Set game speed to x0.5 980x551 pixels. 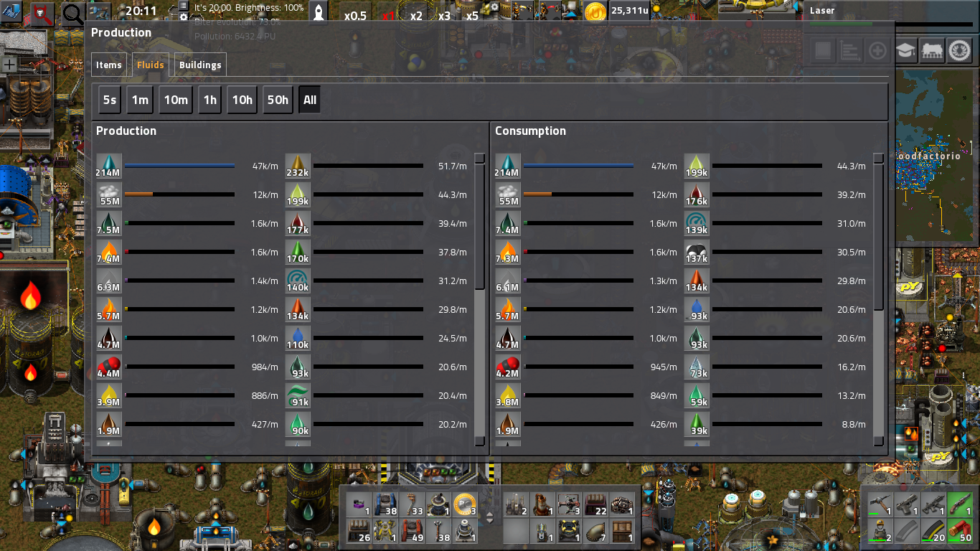(355, 16)
